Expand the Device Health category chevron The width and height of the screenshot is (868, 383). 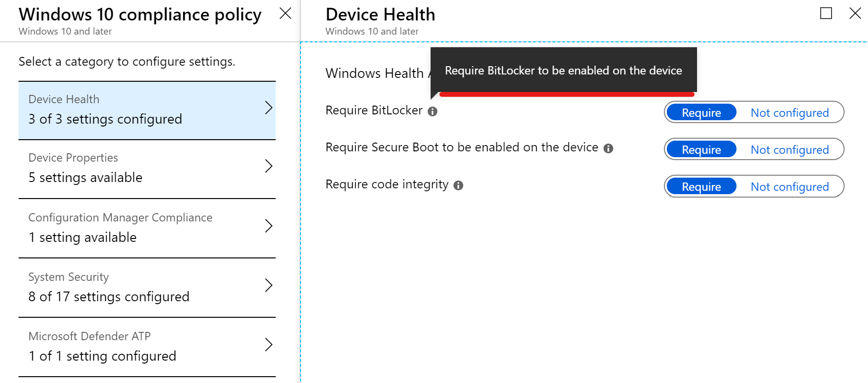[x=268, y=108]
